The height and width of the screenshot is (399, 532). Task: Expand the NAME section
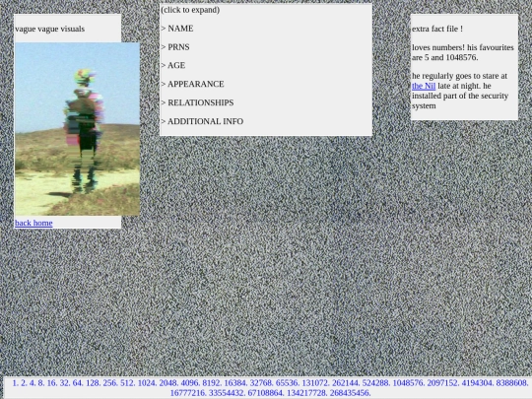tap(177, 29)
